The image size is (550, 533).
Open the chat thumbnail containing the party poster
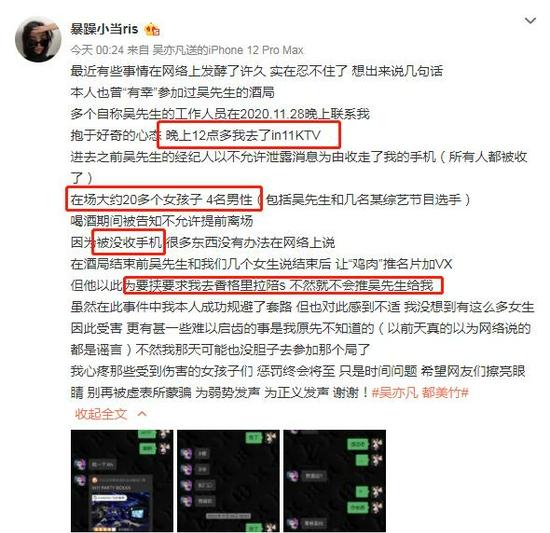pos(122,481)
